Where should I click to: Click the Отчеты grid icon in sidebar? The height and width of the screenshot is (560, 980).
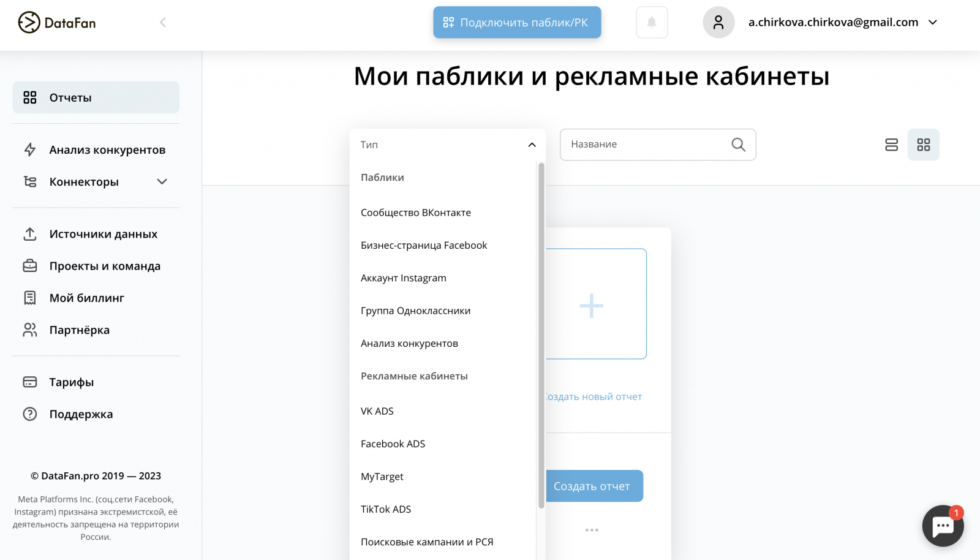point(30,97)
